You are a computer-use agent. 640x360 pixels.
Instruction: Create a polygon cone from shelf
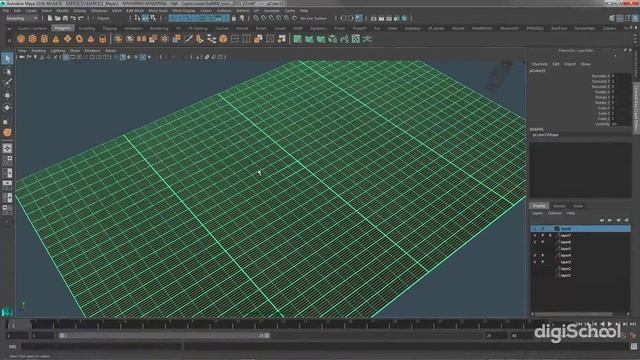point(56,39)
